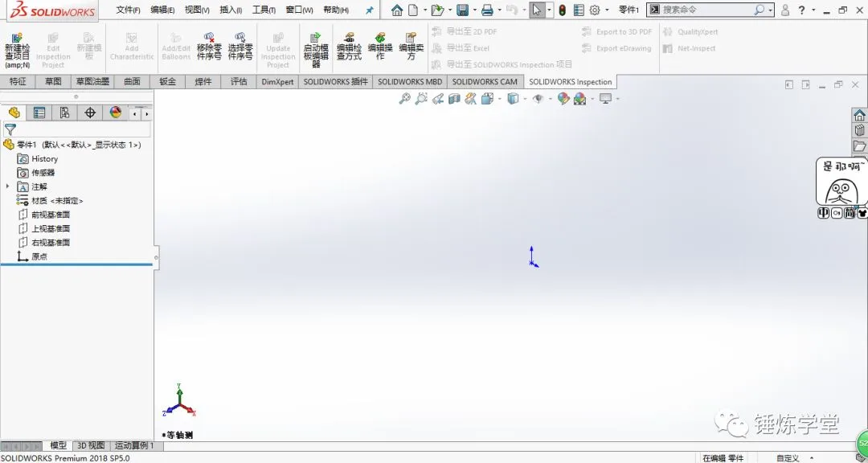Select 原点 in feature tree
868x463 pixels.
pyautogui.click(x=32, y=256)
